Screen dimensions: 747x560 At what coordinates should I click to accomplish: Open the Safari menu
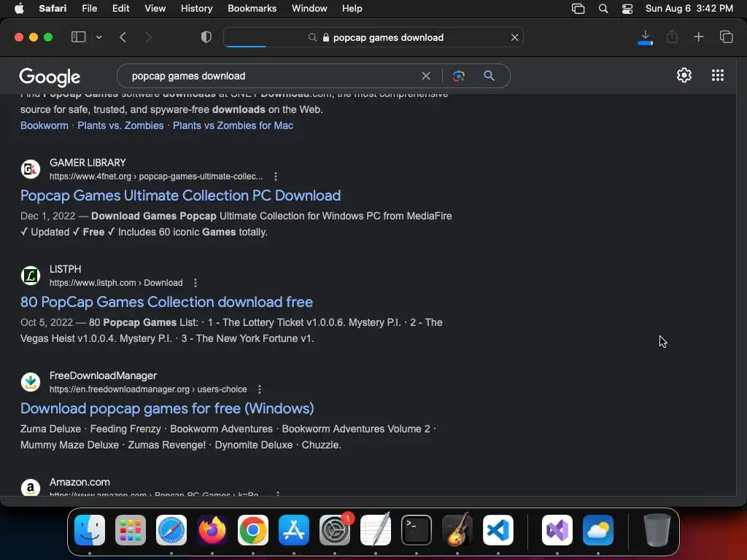point(53,9)
